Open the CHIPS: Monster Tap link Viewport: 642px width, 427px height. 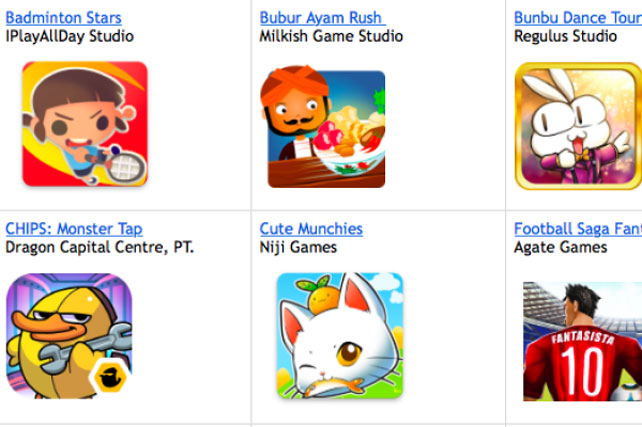click(x=74, y=229)
